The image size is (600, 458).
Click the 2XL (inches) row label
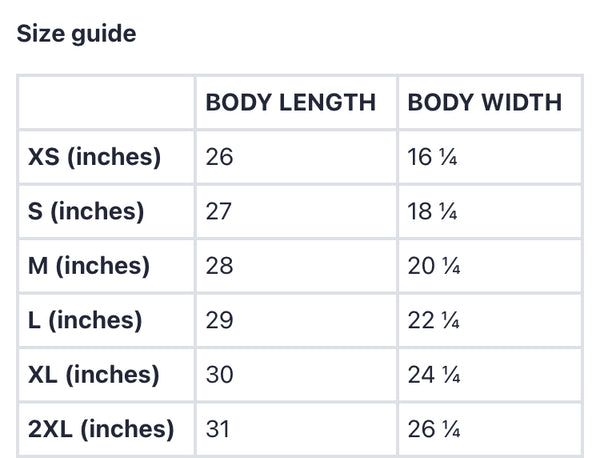tap(101, 430)
